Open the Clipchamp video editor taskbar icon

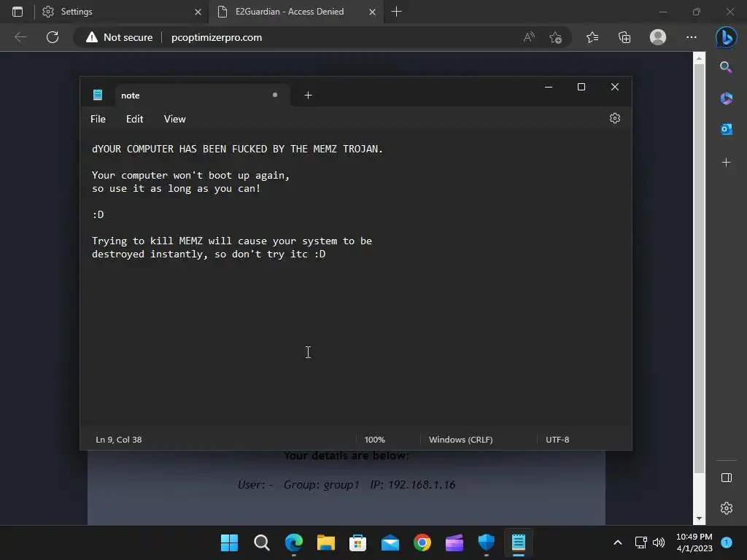[x=454, y=542]
